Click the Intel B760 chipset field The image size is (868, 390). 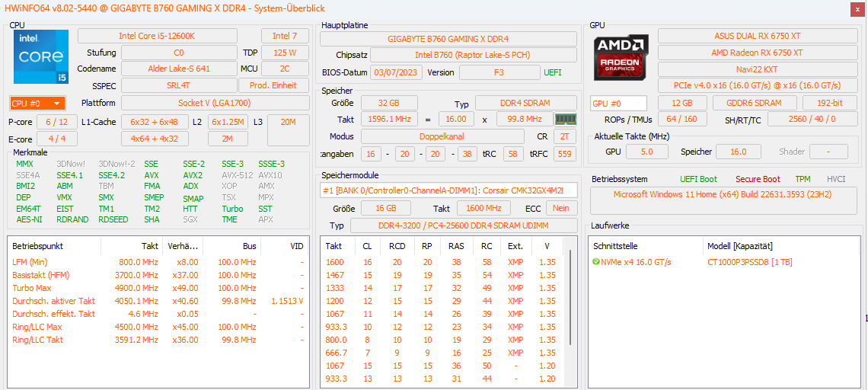[474, 56]
